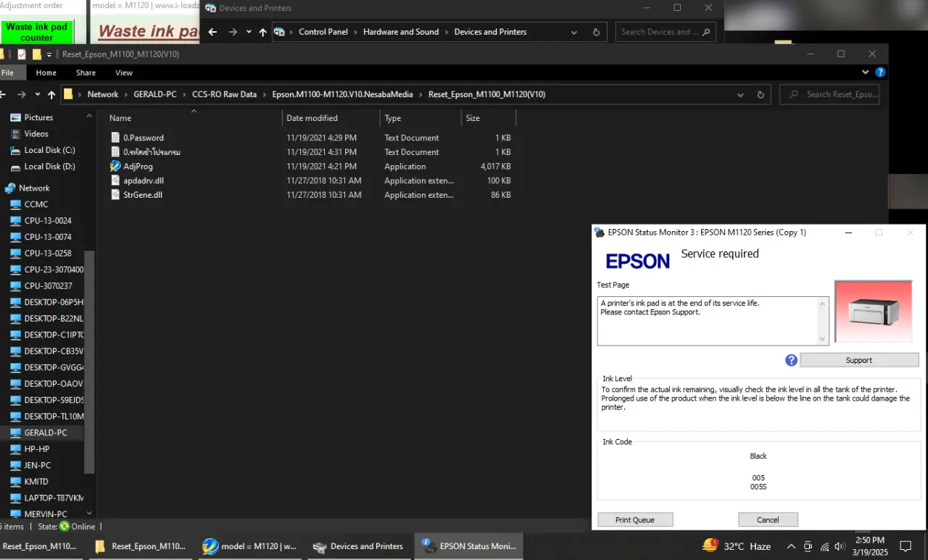Viewport: 928px width, 560px height.
Task: Refresh the Reset_Epson folder view
Action: (x=761, y=94)
